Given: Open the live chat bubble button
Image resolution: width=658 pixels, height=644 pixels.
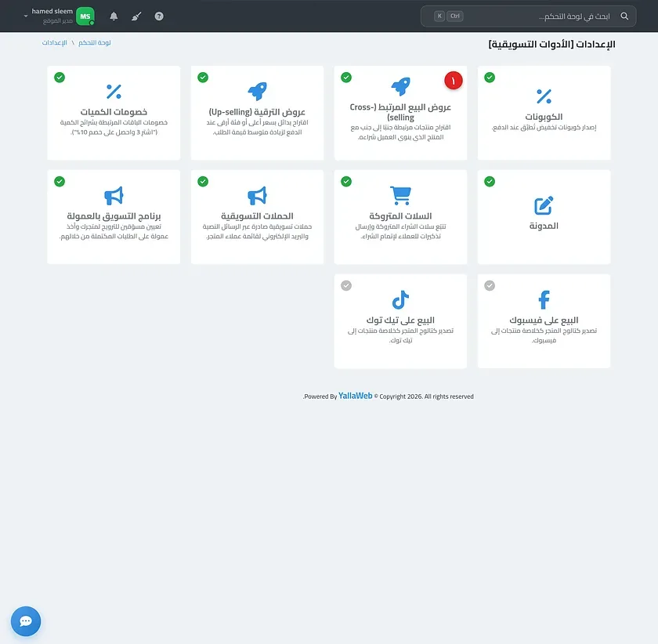Looking at the screenshot, I should pyautogui.click(x=26, y=621).
